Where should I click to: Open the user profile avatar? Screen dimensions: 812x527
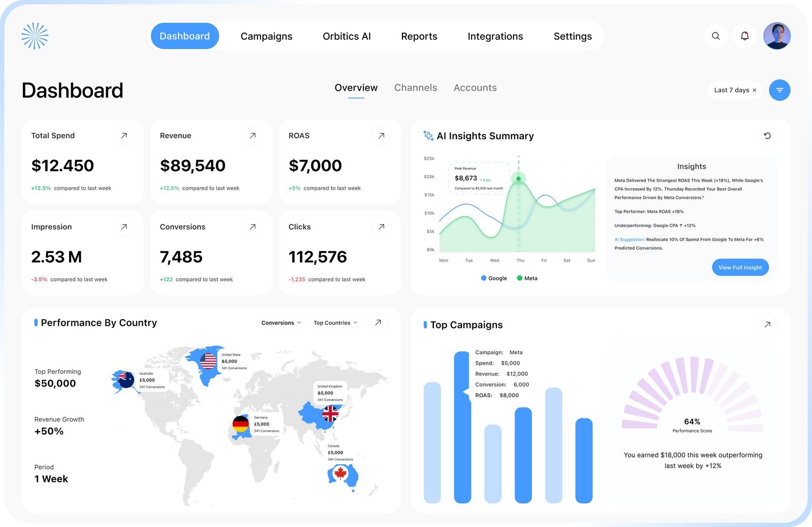(x=777, y=36)
